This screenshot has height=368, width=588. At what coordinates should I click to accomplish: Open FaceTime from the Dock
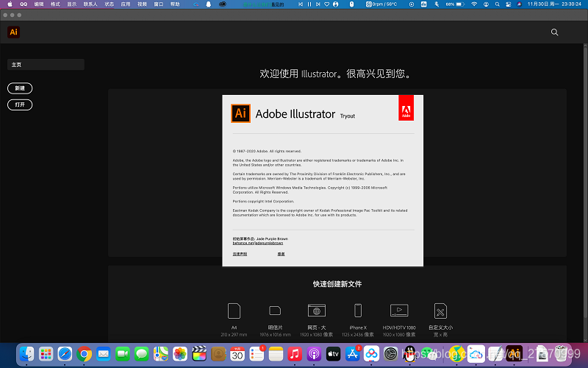(x=122, y=354)
